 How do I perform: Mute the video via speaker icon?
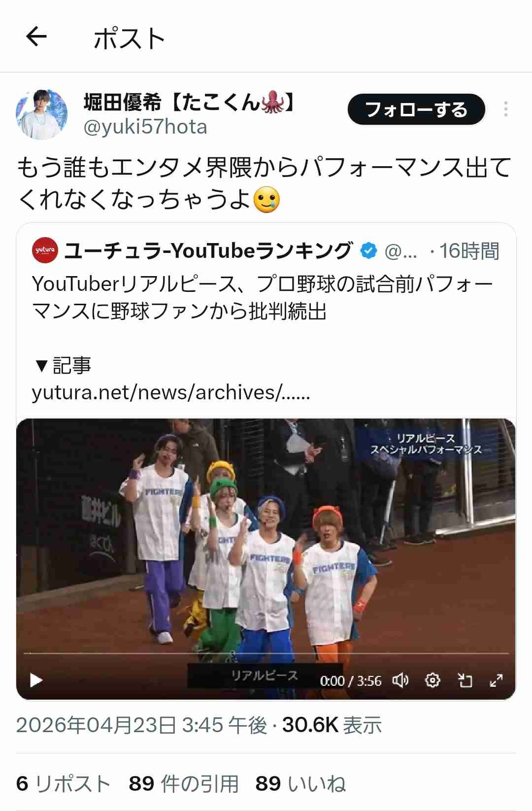[x=400, y=680]
